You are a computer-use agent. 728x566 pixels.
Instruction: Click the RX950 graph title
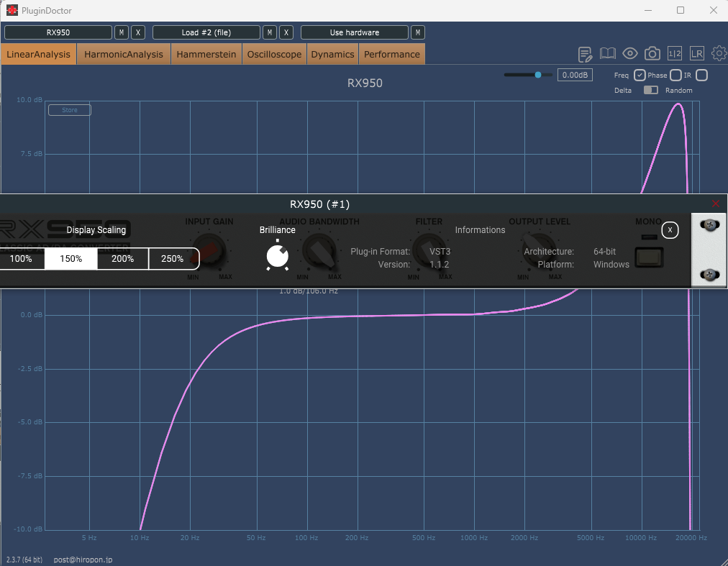[x=365, y=83]
